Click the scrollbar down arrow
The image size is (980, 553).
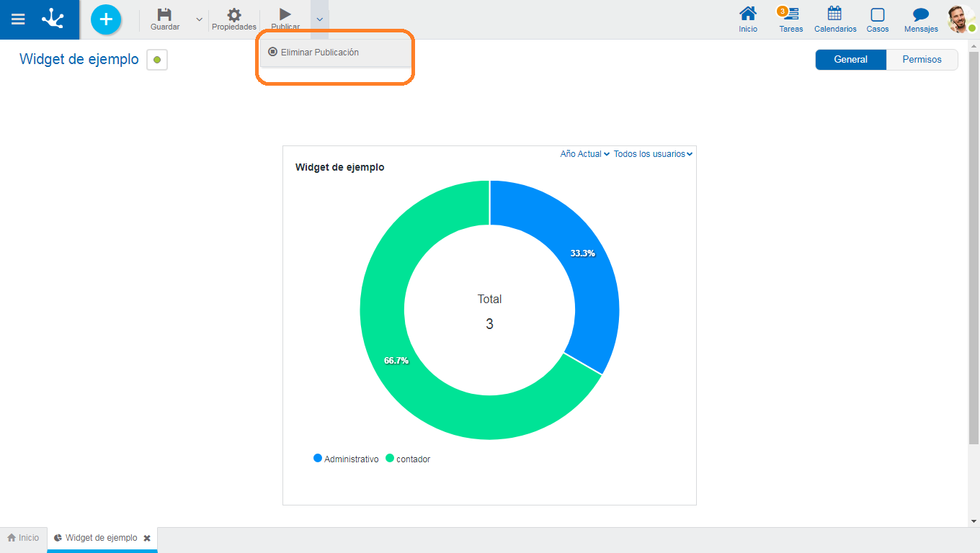[974, 521]
